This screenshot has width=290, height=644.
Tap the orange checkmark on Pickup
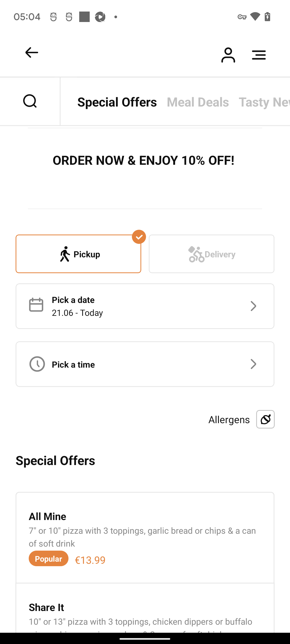[139, 237]
